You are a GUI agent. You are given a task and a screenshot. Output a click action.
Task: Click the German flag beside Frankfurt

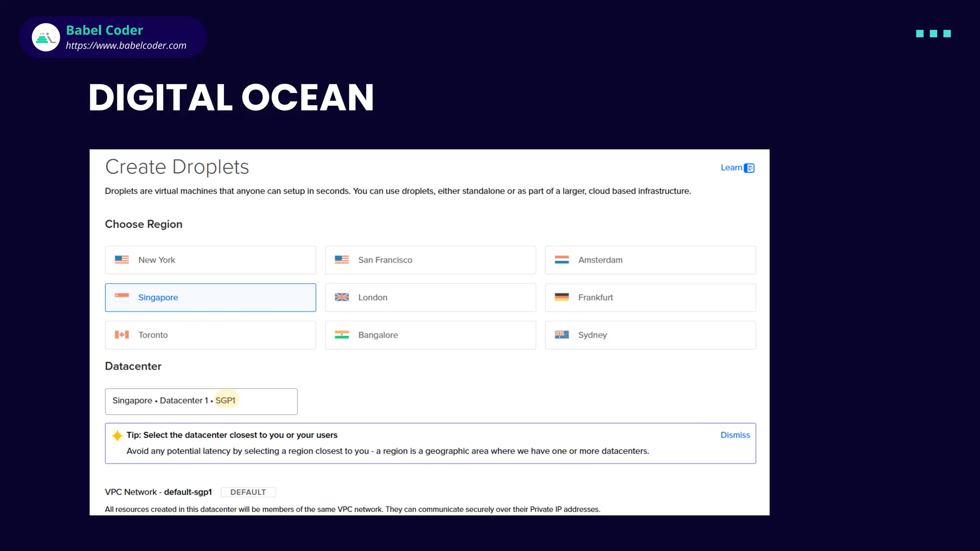562,297
